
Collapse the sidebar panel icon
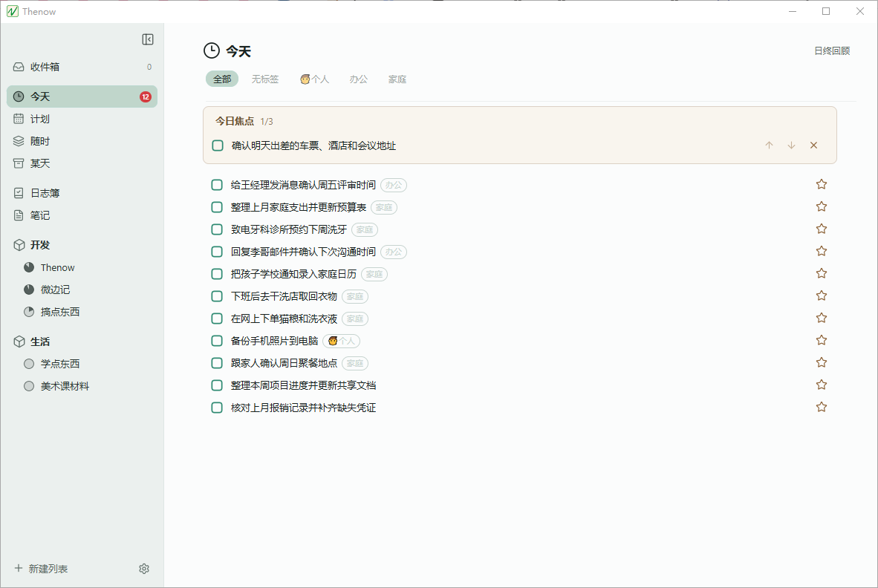148,39
